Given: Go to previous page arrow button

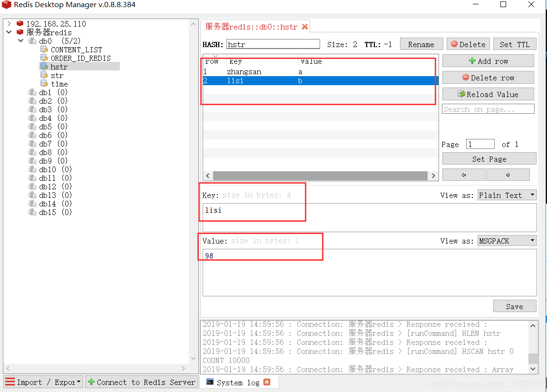Looking at the screenshot, I should click(x=464, y=175).
